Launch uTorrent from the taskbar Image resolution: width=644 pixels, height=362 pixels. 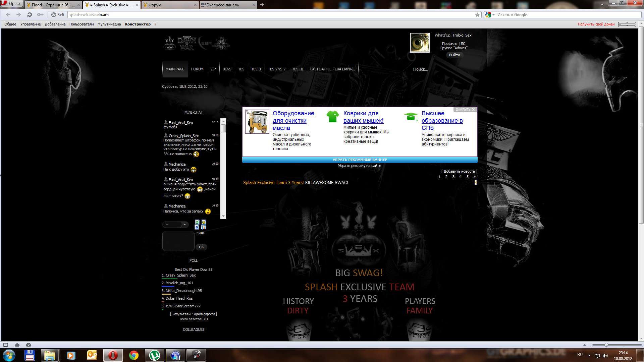point(154,355)
